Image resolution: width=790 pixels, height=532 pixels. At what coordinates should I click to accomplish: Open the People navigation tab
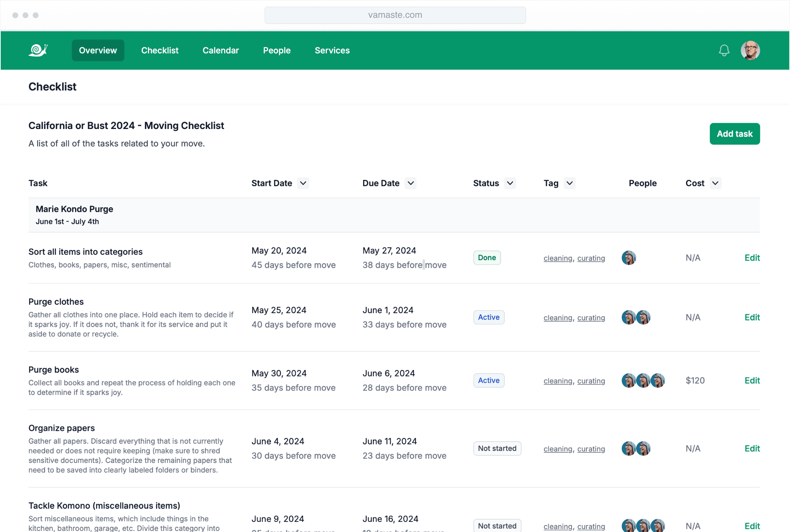coord(277,51)
